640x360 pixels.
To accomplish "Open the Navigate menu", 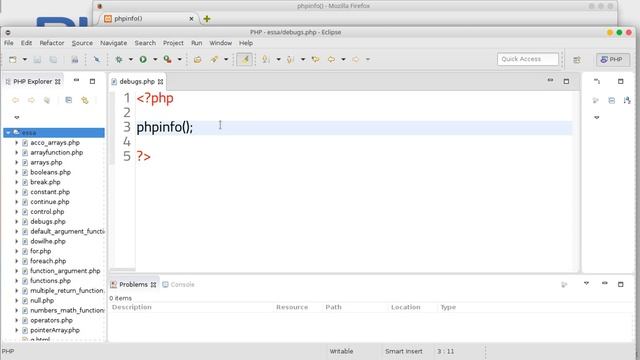I will 113,43.
